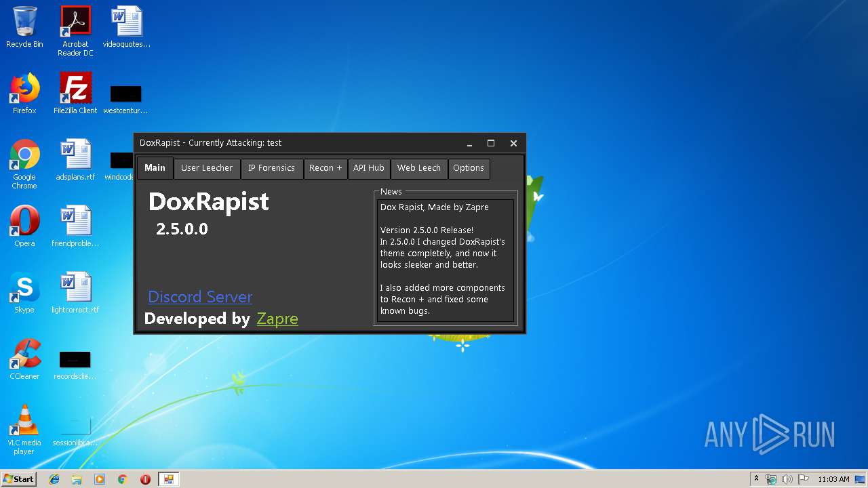This screenshot has width=868, height=488.
Task: Select the friendproble document icon
Action: [75, 226]
